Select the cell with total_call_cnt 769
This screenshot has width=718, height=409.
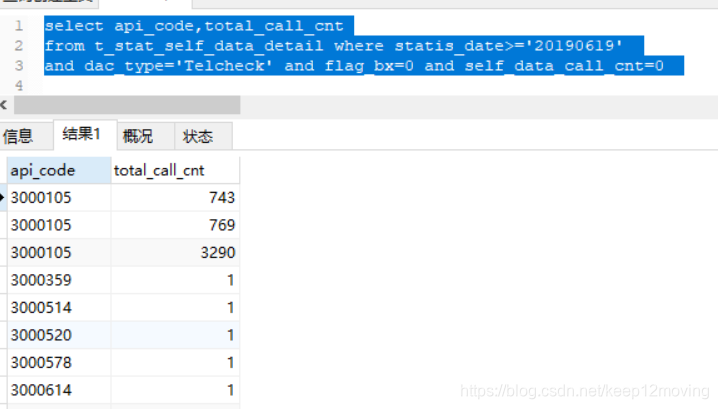coord(175,225)
